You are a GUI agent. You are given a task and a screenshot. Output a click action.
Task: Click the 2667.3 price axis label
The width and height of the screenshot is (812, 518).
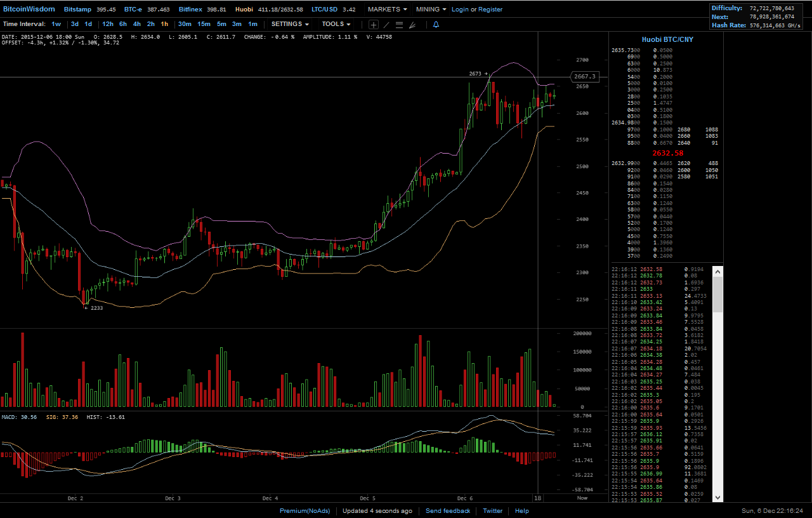pyautogui.click(x=584, y=77)
